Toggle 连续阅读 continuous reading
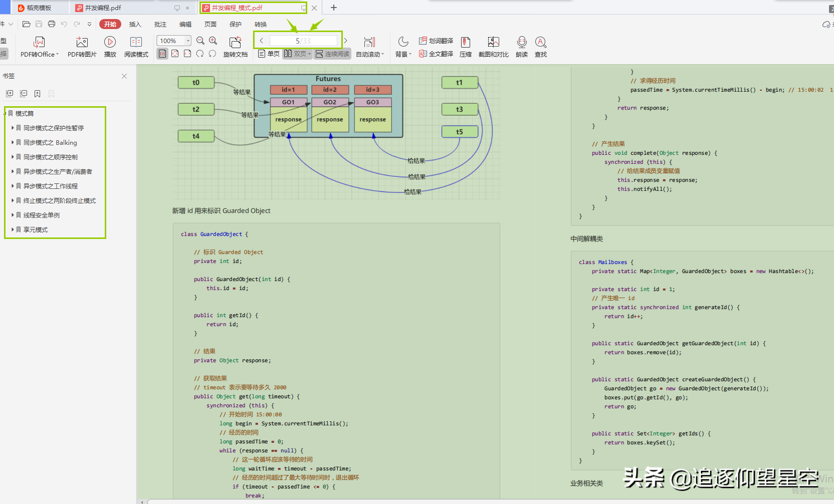This screenshot has height=504, width=834. (332, 54)
